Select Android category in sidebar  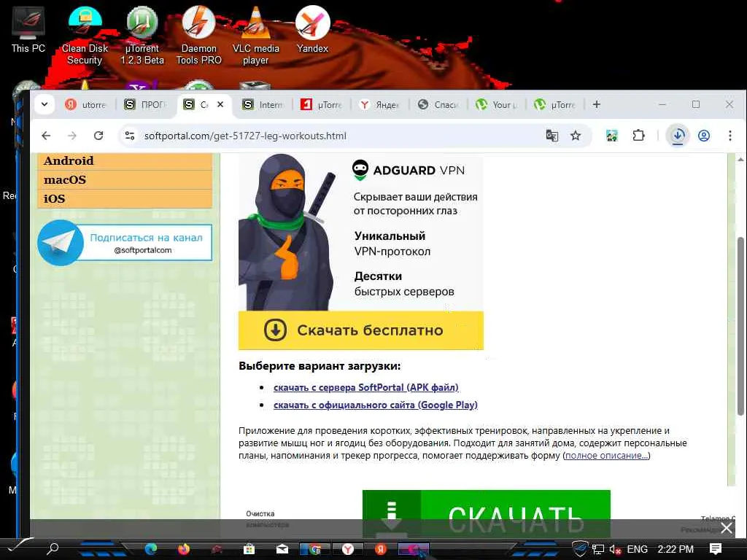pyautogui.click(x=125, y=161)
